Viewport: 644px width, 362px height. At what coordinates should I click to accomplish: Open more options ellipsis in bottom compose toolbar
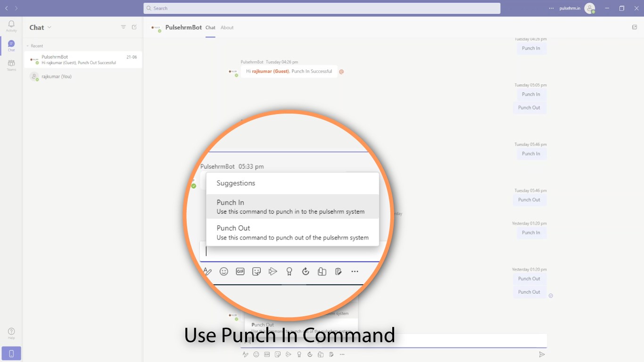[x=342, y=354]
